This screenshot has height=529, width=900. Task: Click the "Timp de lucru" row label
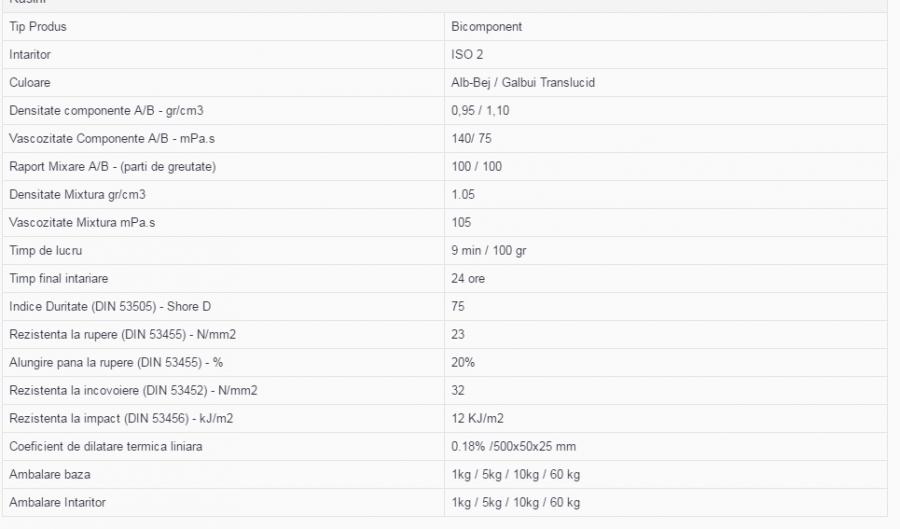click(43, 251)
